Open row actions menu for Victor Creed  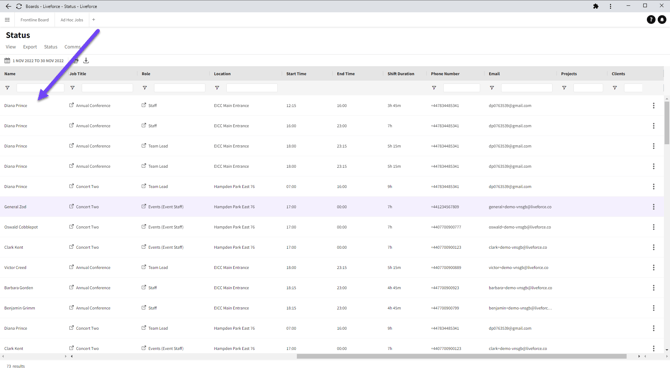[x=653, y=267]
